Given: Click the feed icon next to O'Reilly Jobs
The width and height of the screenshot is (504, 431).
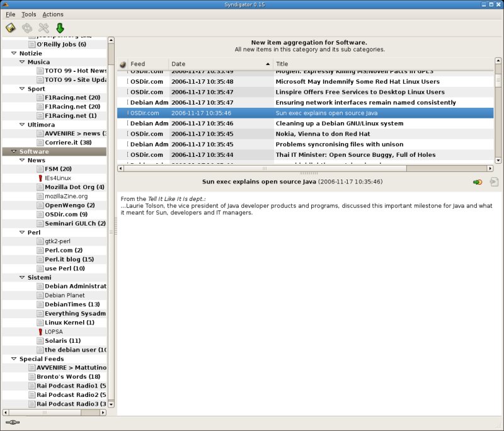Looking at the screenshot, I should point(32,44).
